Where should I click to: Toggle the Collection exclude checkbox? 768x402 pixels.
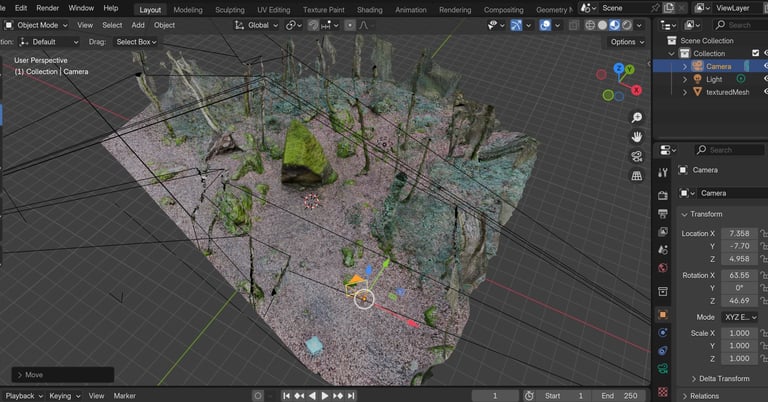tap(755, 53)
